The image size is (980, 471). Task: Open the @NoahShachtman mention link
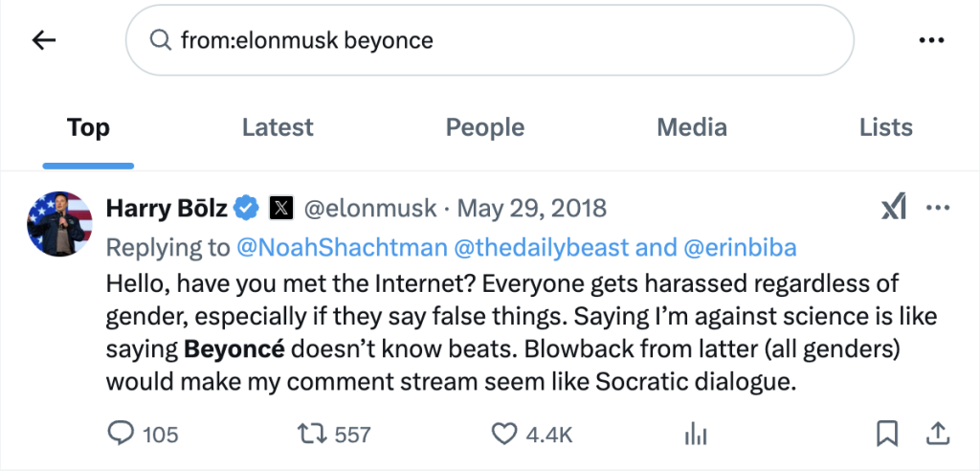coord(342,248)
